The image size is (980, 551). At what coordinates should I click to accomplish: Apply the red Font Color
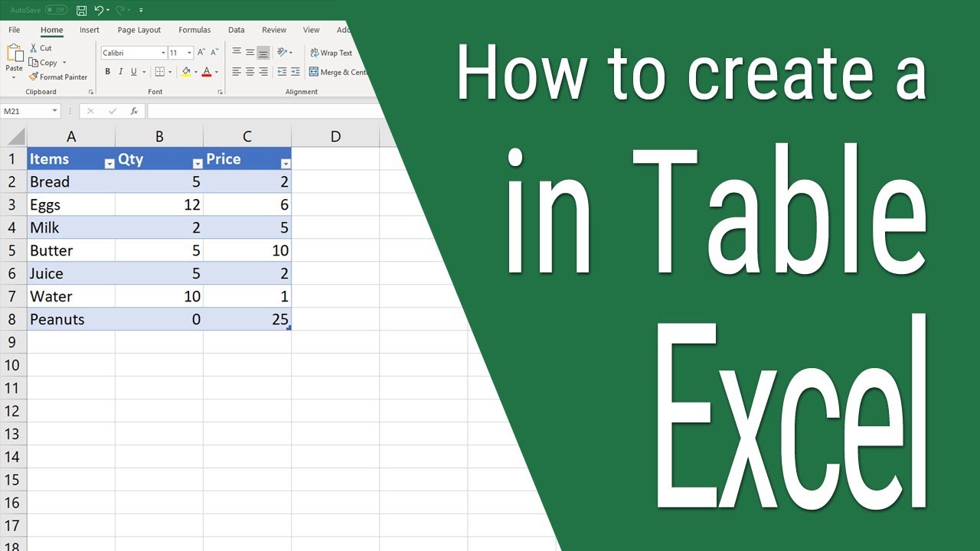coord(207,72)
